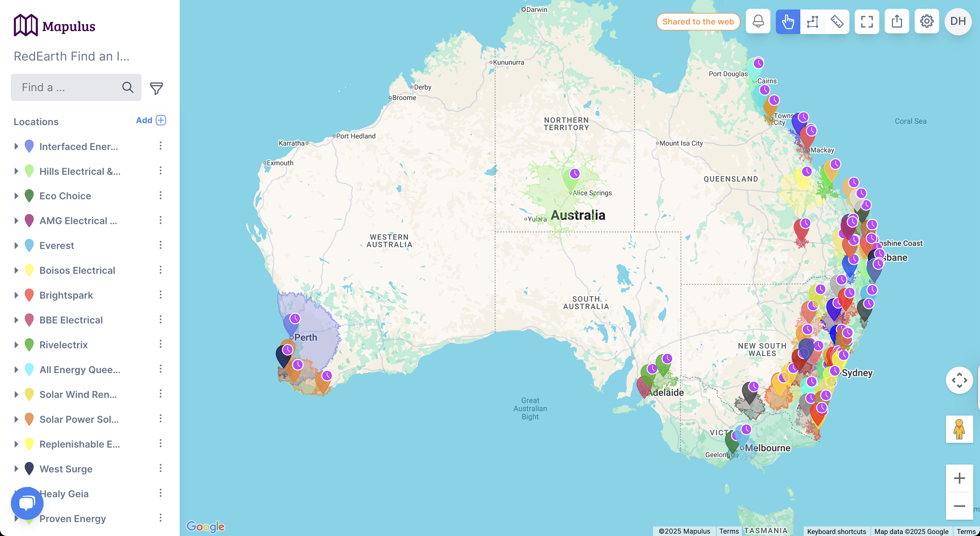
Task: Expand the Boisos Electrical layer
Action: click(16, 270)
